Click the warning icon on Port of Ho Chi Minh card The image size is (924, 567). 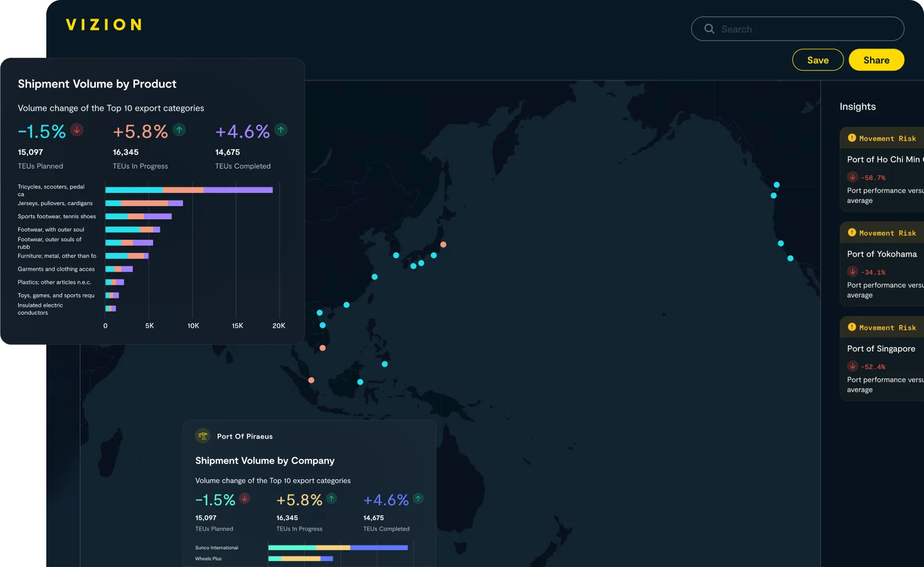tap(852, 138)
